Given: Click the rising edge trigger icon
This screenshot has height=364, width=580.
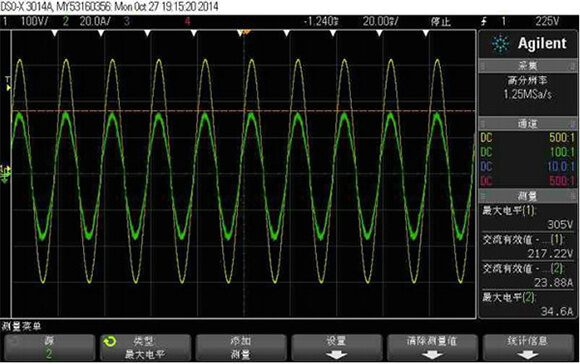Looking at the screenshot, I should click(x=484, y=21).
